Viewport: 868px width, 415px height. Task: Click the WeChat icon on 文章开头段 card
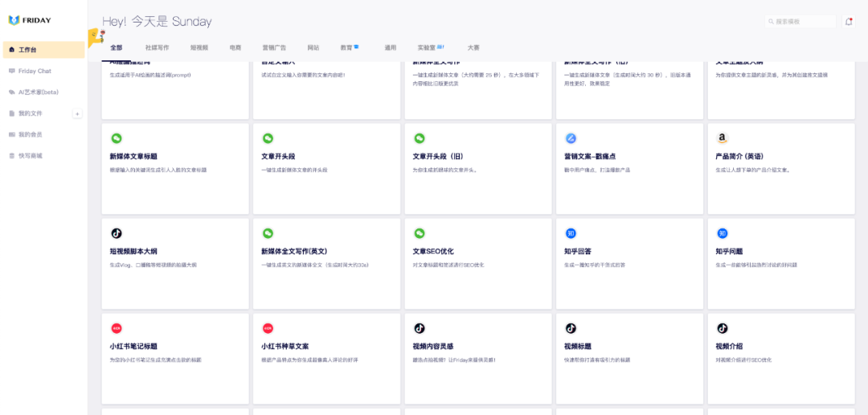click(x=268, y=138)
